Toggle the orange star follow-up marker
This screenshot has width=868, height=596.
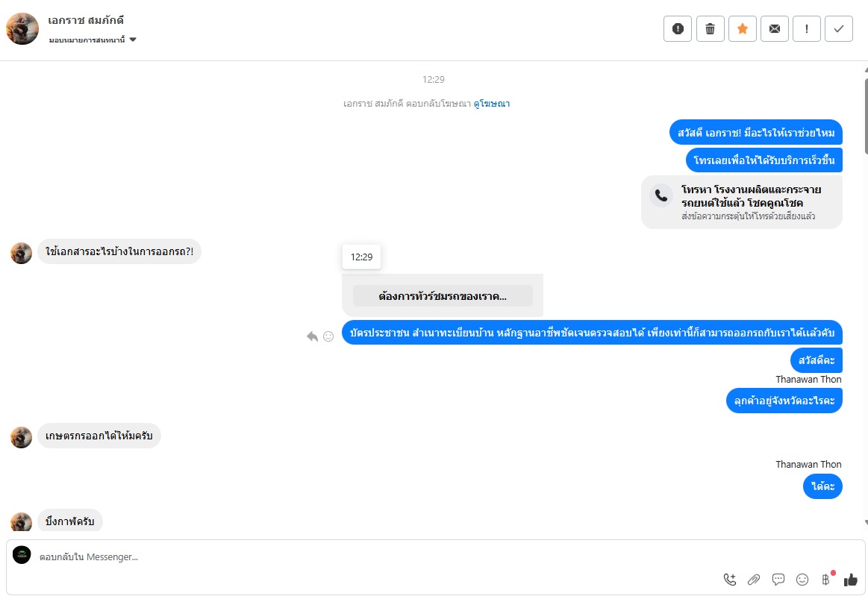[742, 29]
